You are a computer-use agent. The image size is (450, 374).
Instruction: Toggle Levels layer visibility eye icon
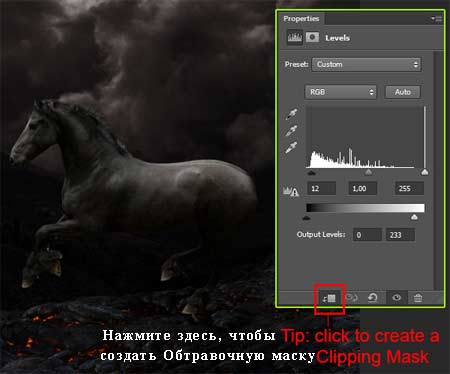396,297
